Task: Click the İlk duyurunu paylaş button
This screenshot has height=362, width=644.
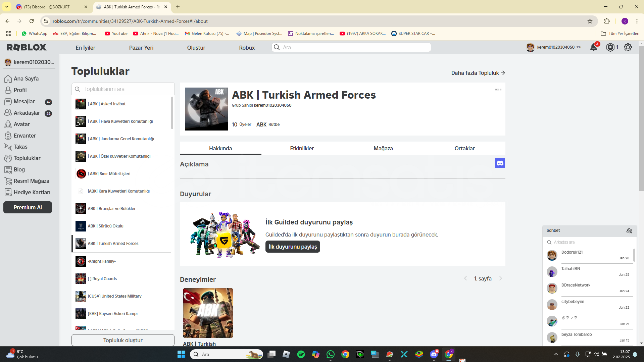Action: tap(293, 247)
